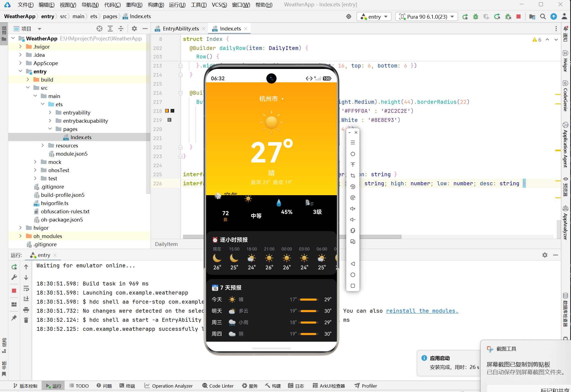
Task: Open the Application Agent side panel
Action: [x=565, y=144]
